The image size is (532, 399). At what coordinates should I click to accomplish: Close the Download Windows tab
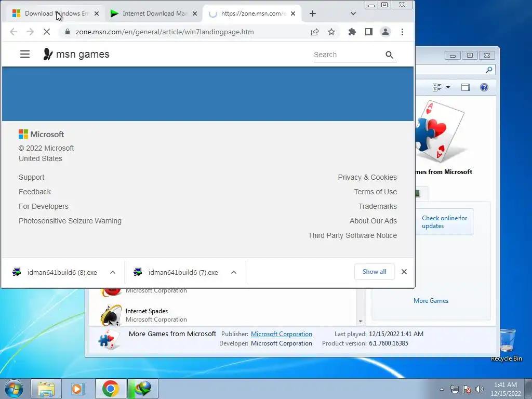click(97, 14)
